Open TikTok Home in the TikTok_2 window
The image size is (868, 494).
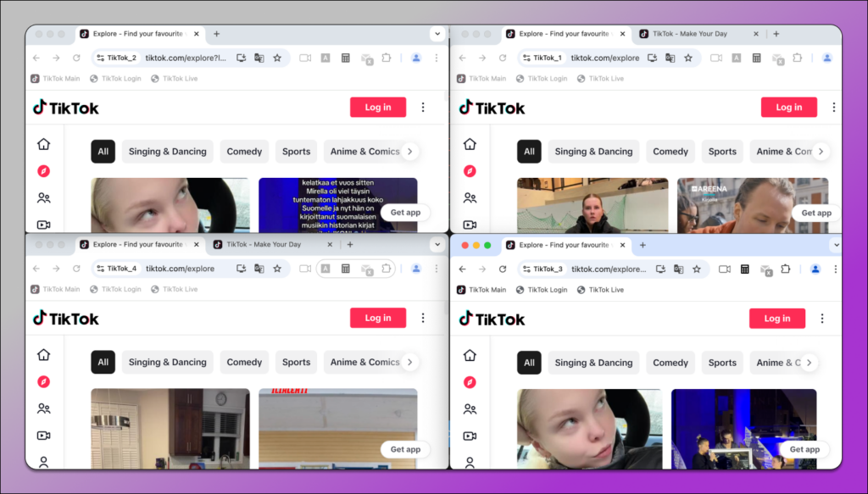(x=44, y=144)
